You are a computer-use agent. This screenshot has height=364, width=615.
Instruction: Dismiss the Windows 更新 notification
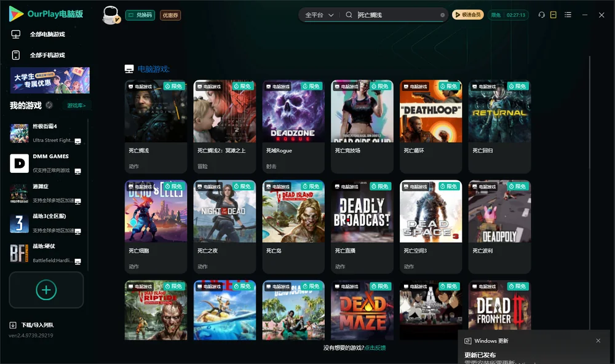[x=598, y=341]
